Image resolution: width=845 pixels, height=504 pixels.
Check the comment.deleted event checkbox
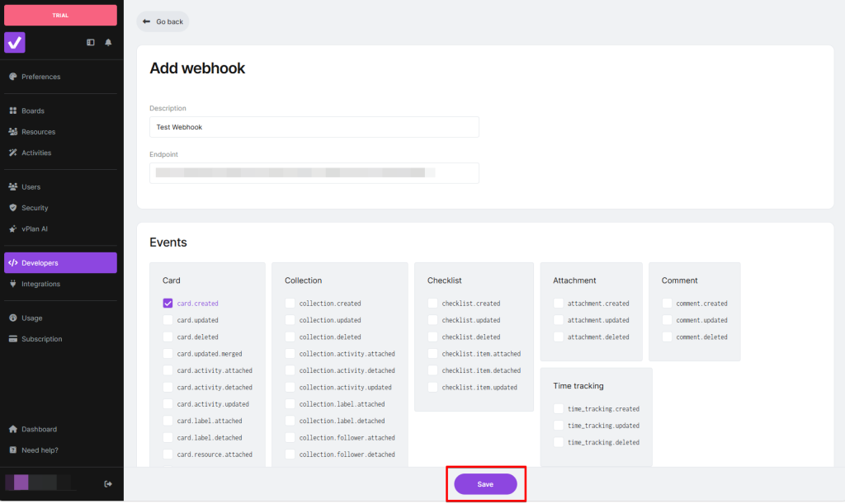pos(667,337)
